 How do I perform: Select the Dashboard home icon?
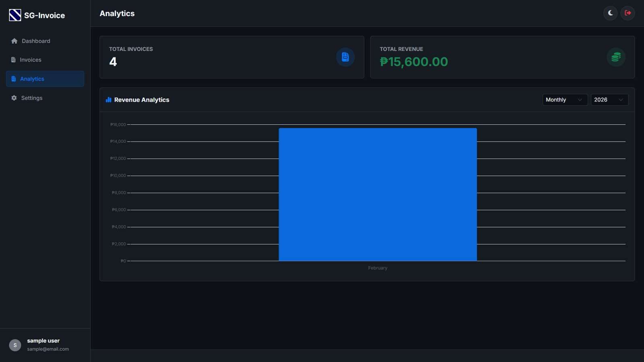point(14,41)
